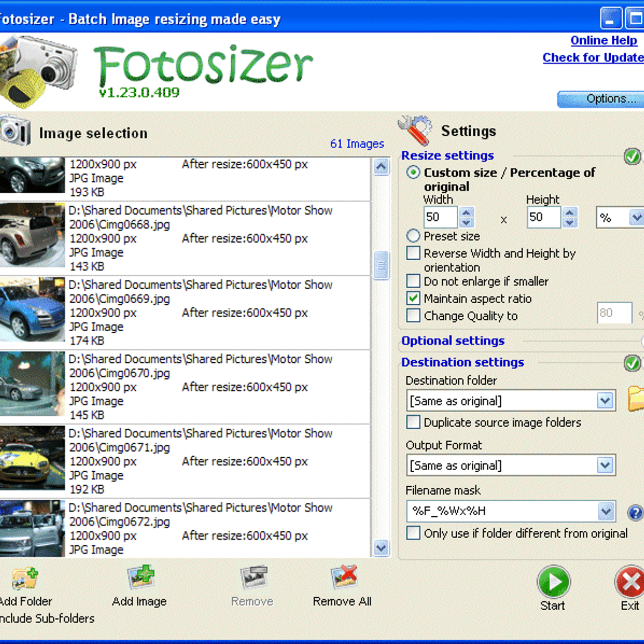Uncheck Maintain aspect ratio
Screen dimensions: 644x644
[x=413, y=298]
